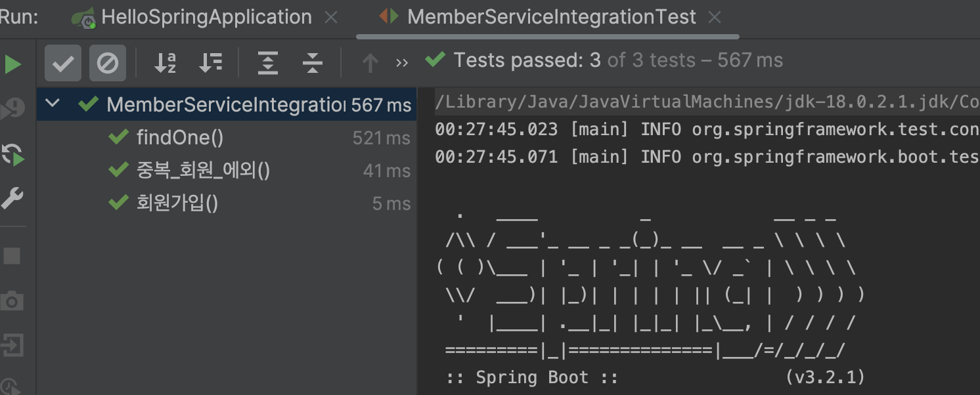Image resolution: width=980 pixels, height=395 pixels.
Task: Show more toolbar actions chevron
Action: [402, 64]
